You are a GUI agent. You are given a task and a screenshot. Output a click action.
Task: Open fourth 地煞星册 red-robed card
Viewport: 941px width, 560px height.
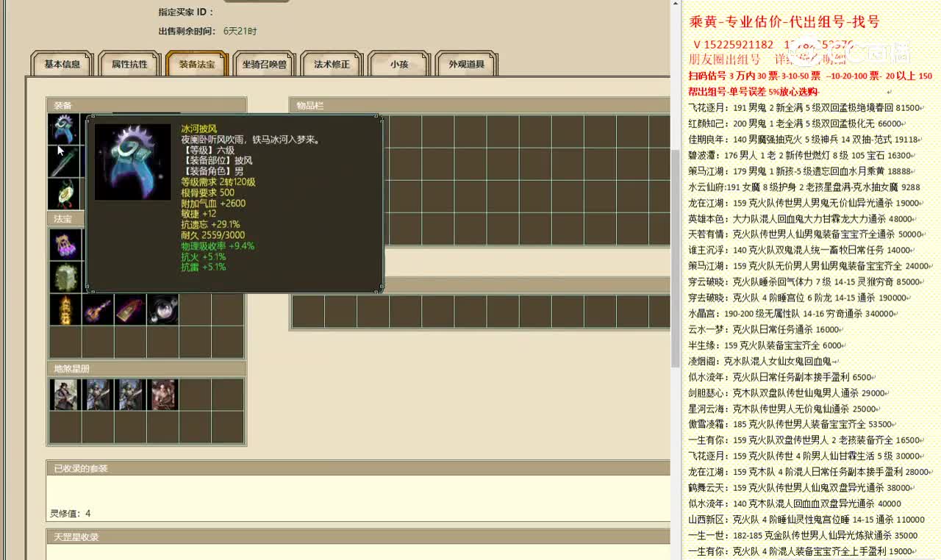[162, 395]
